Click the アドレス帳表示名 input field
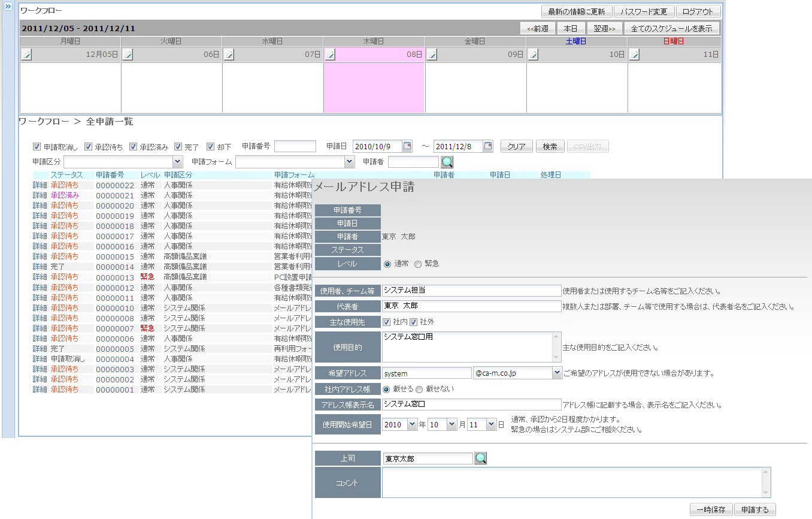 471,405
